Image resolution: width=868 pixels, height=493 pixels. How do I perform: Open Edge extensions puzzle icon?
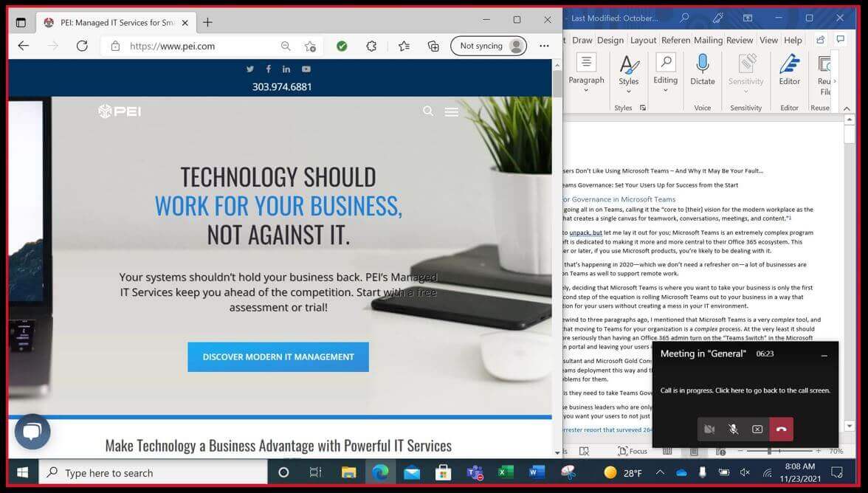coord(371,46)
